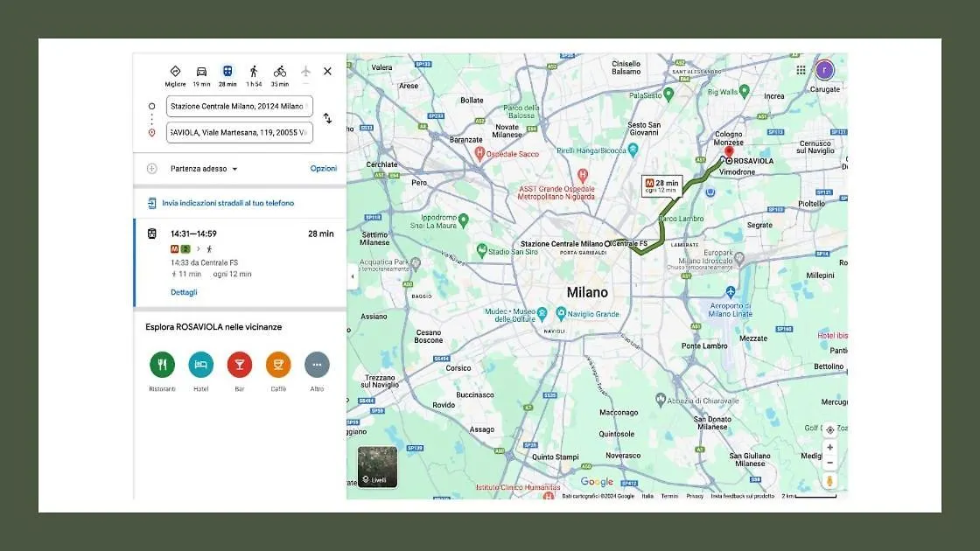Click the Cinisello Balsamo label

pos(626,67)
